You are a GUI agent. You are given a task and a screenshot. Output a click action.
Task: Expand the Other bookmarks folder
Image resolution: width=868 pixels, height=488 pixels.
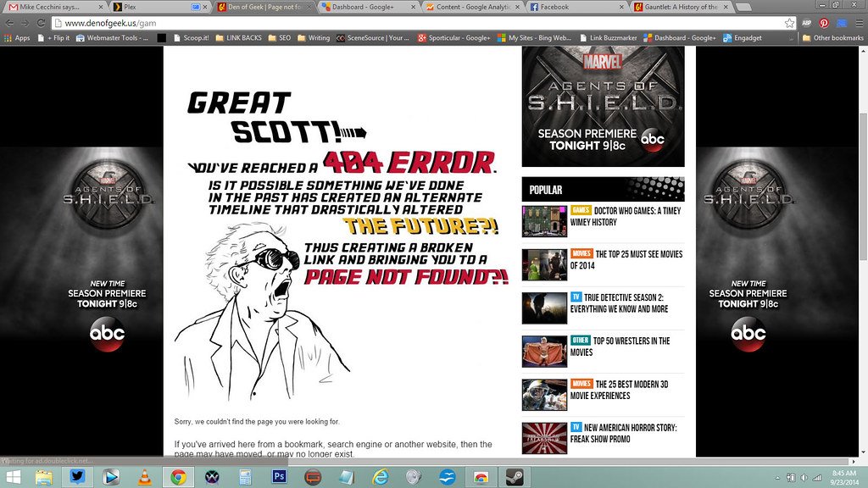pyautogui.click(x=832, y=38)
